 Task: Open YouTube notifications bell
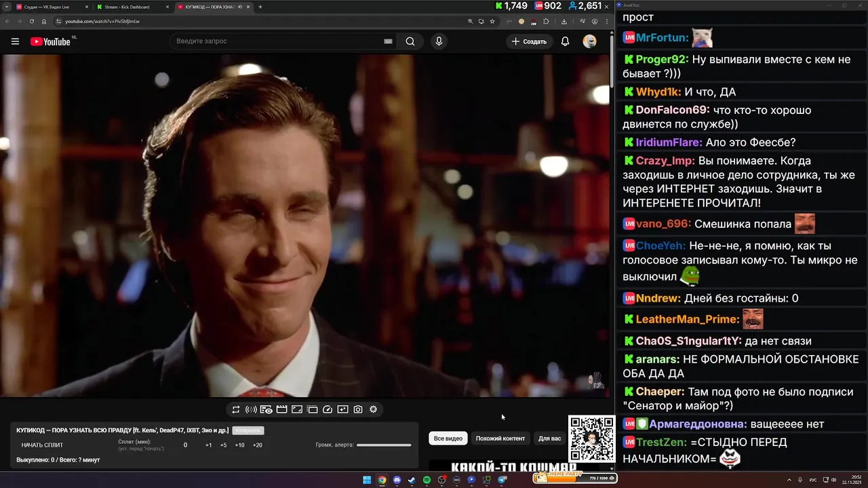click(565, 41)
